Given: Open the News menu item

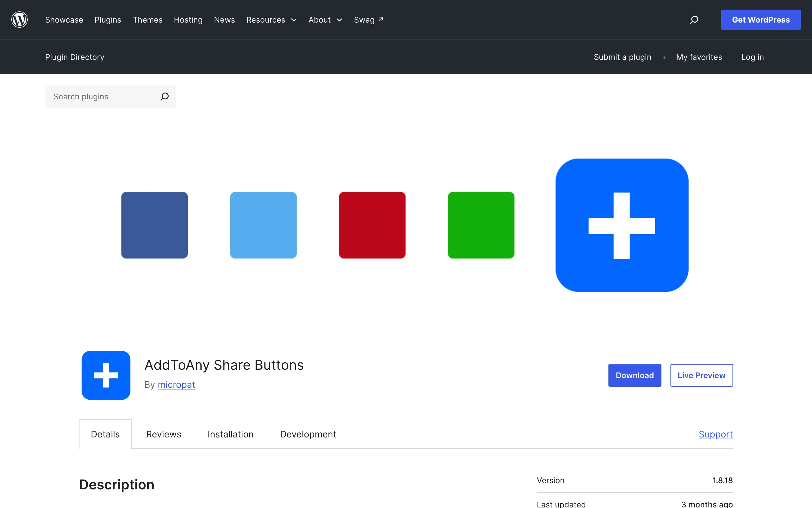Looking at the screenshot, I should click(224, 20).
